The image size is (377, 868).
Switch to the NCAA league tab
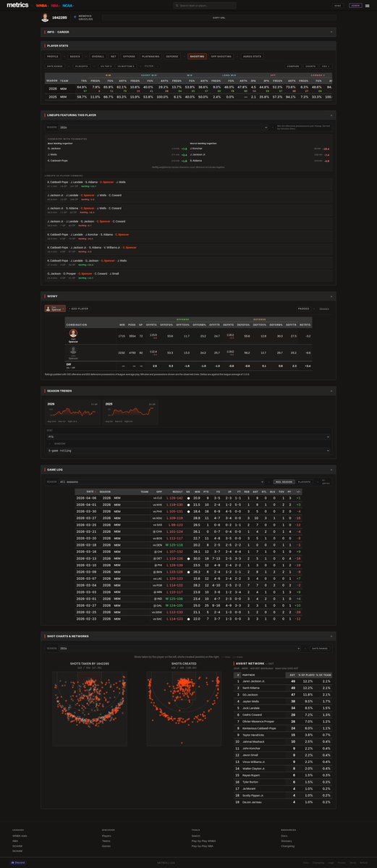pyautogui.click(x=67, y=6)
